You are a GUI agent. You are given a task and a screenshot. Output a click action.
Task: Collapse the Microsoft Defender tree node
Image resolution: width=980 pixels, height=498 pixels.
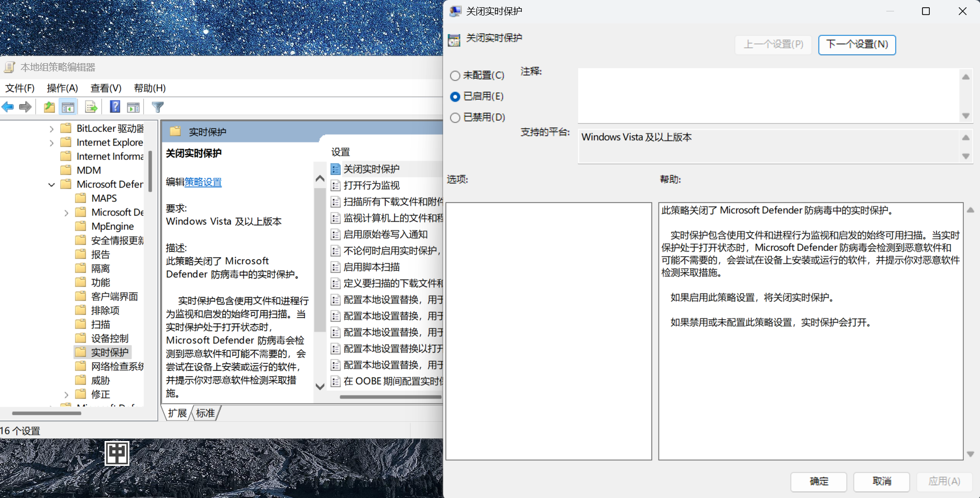(51, 184)
